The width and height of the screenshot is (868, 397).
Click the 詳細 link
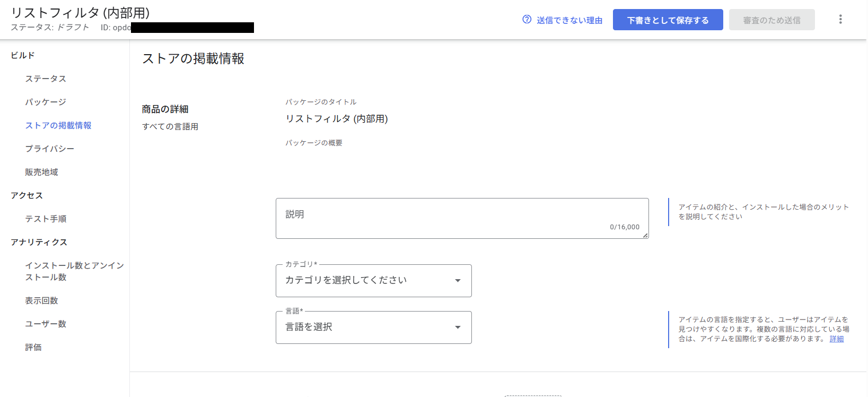pos(836,339)
